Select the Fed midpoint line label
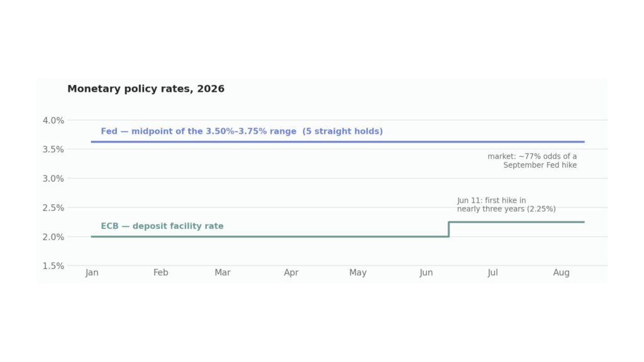 pyautogui.click(x=241, y=131)
